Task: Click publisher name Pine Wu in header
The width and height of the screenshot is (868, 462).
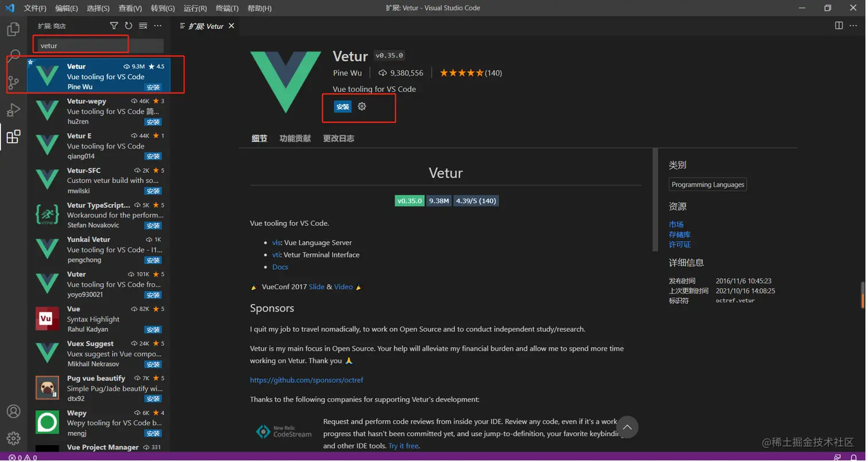Action: point(347,73)
